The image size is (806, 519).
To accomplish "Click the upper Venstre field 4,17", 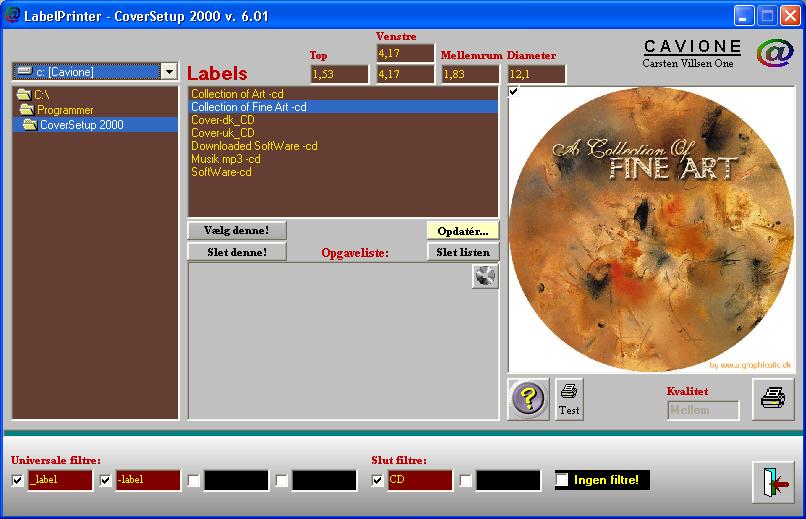I will [405, 53].
